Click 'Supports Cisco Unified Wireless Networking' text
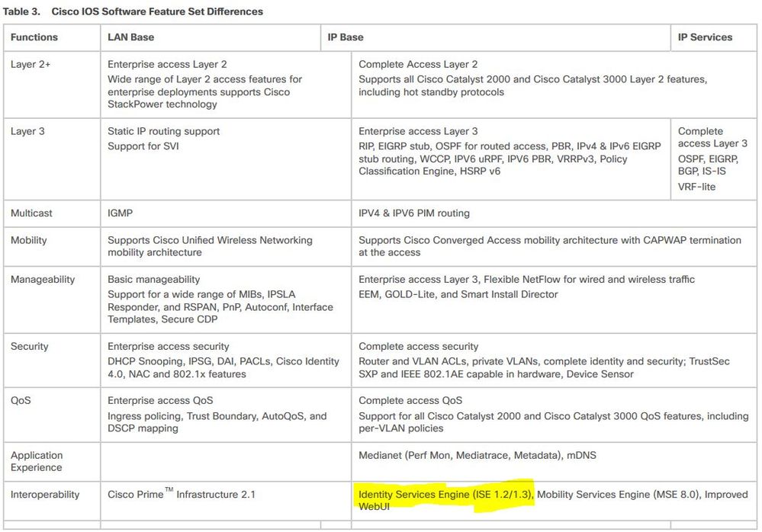Image resolution: width=762 pixels, height=532 pixels. tap(210, 240)
